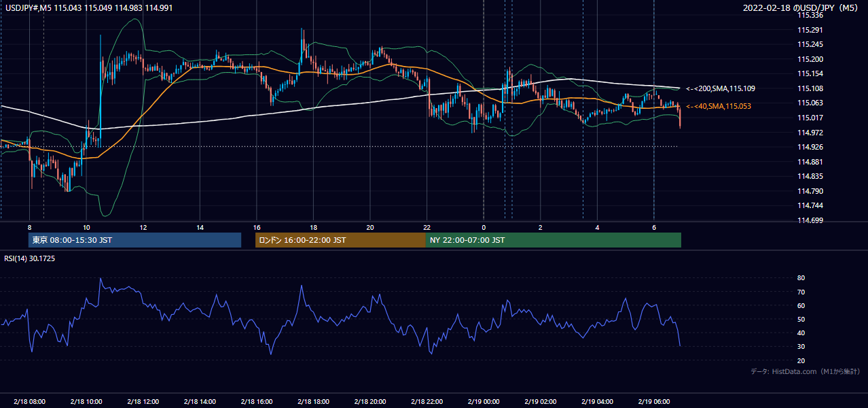Click the 115.200 price axis label

pyautogui.click(x=810, y=59)
